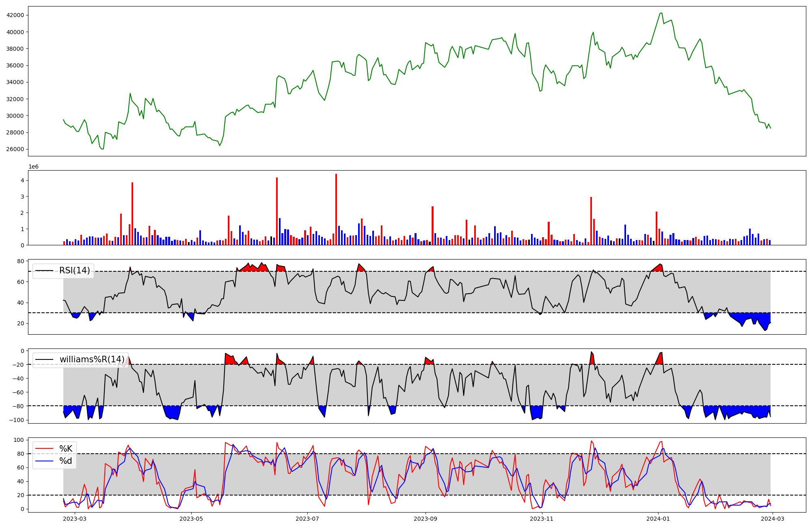Viewport: 812px width, 528px height.
Task: Click the 2023-03 x-axis date label
Action: pos(75,519)
